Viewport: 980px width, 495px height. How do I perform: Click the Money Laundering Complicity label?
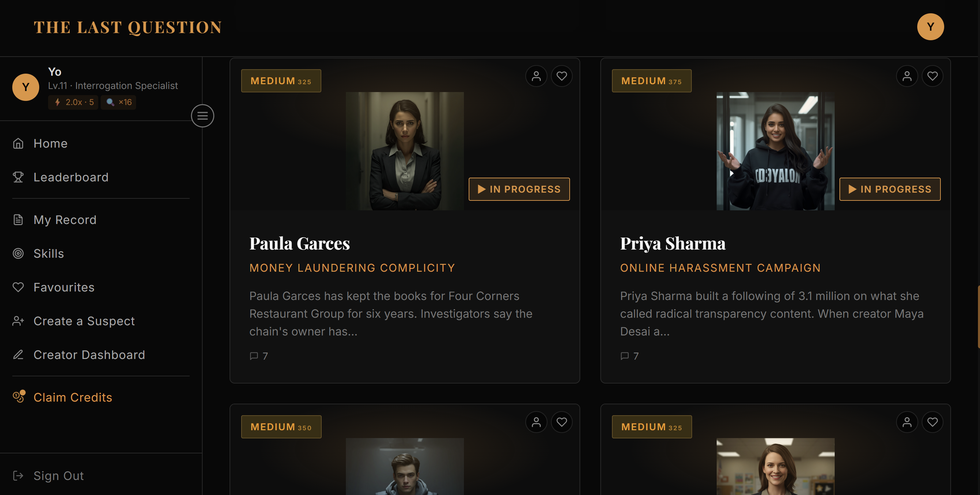[352, 268]
